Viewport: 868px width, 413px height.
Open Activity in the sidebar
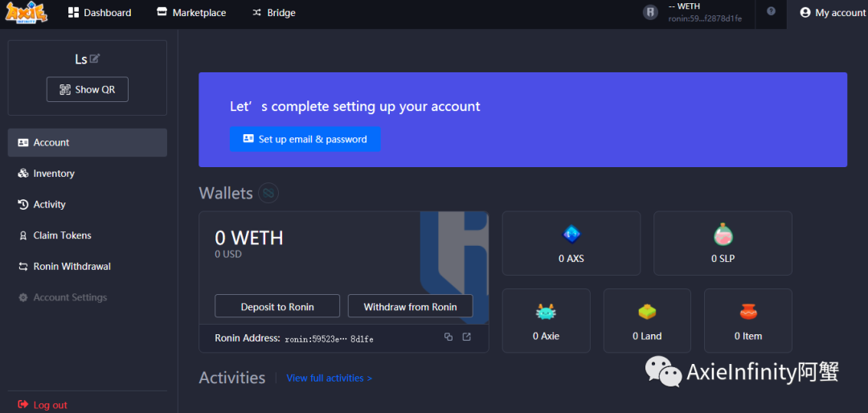[88, 204]
